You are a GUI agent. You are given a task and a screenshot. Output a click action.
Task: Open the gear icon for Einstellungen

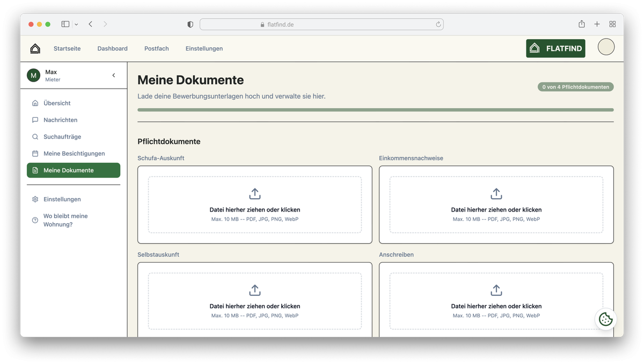click(x=35, y=199)
